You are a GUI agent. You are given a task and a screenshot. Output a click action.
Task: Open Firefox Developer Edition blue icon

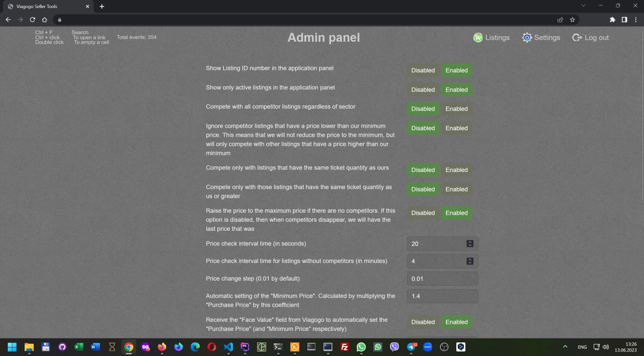(x=178, y=347)
